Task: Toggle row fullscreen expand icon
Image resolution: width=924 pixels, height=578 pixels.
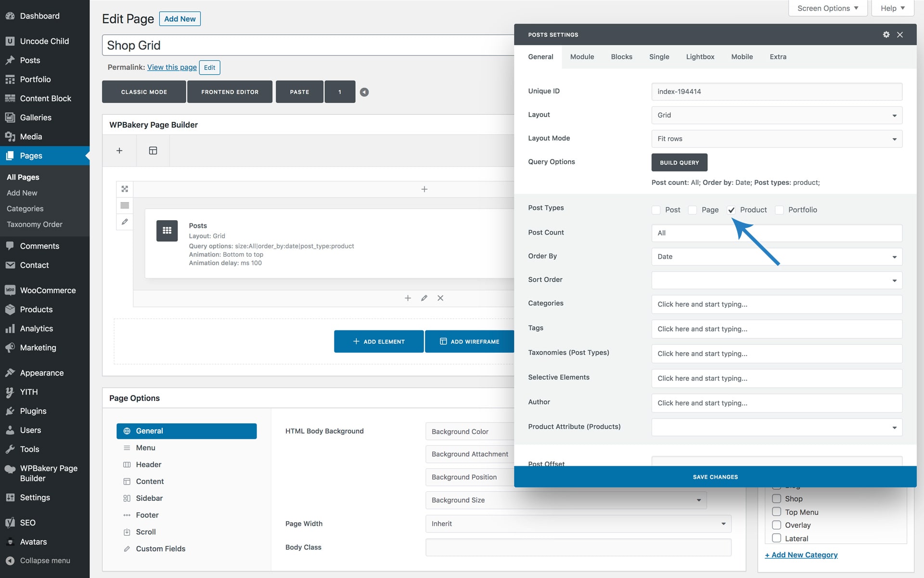Action: point(125,189)
